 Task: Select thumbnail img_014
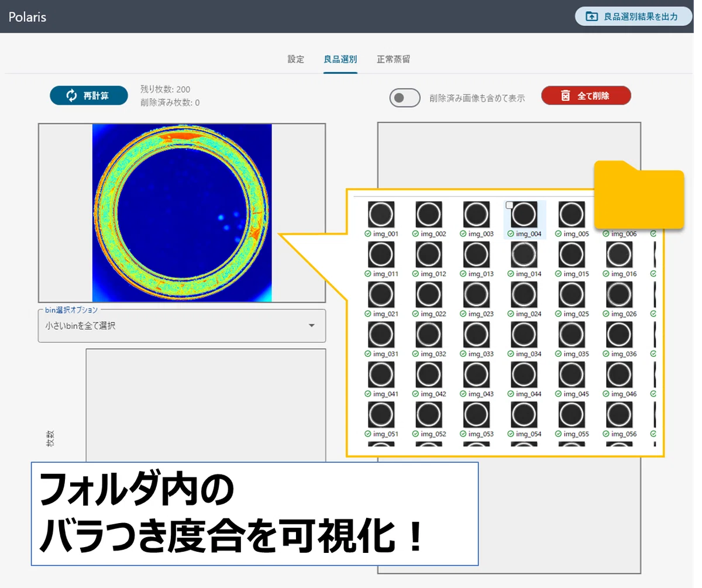[524, 255]
